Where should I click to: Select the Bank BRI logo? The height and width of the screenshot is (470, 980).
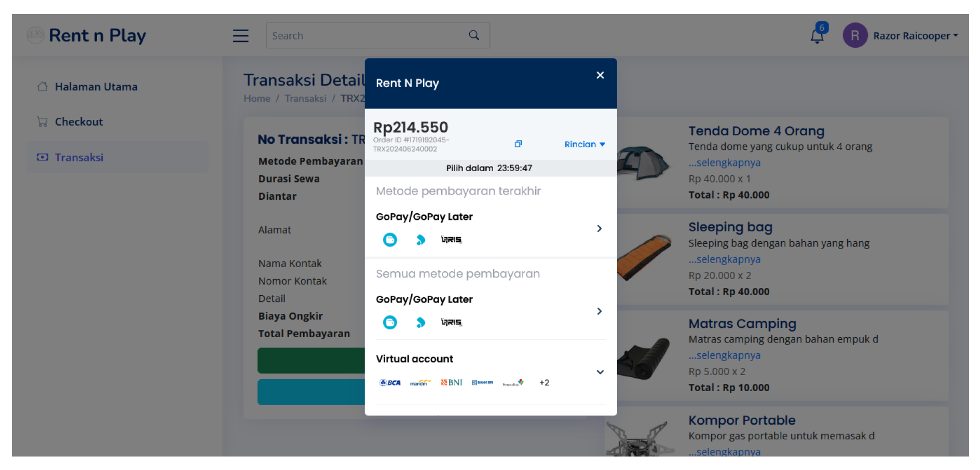[482, 382]
